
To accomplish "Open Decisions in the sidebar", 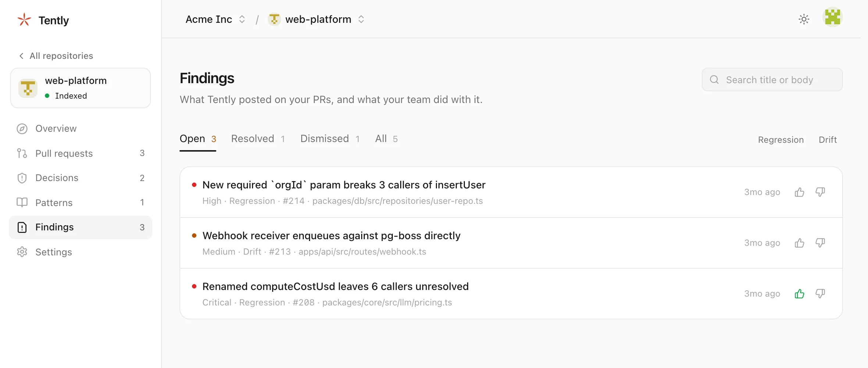I will (x=80, y=178).
